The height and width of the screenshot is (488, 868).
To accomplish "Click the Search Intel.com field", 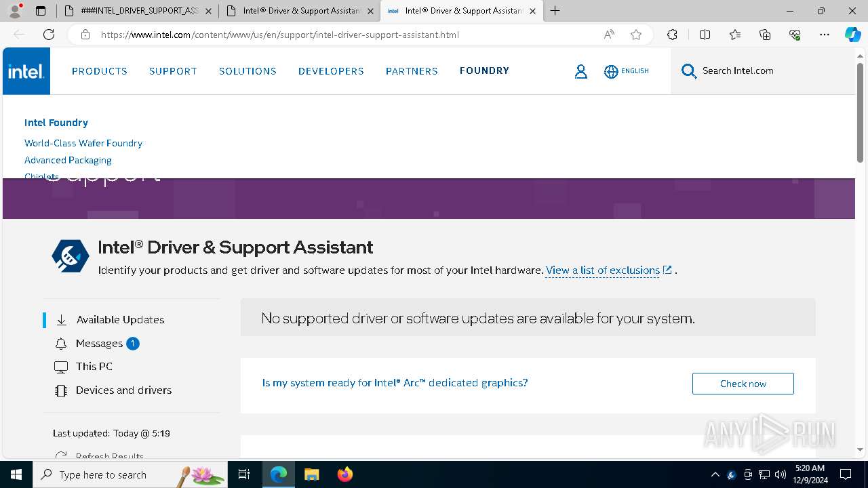I will pos(762,71).
